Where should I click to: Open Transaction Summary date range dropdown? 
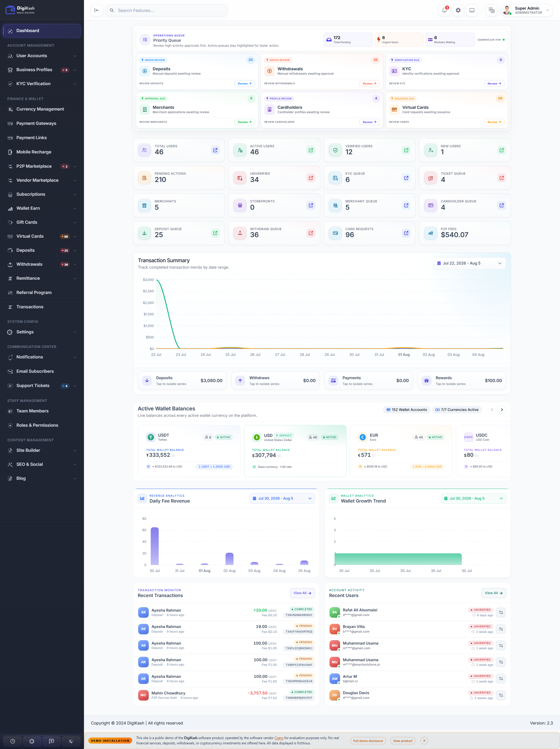click(469, 263)
